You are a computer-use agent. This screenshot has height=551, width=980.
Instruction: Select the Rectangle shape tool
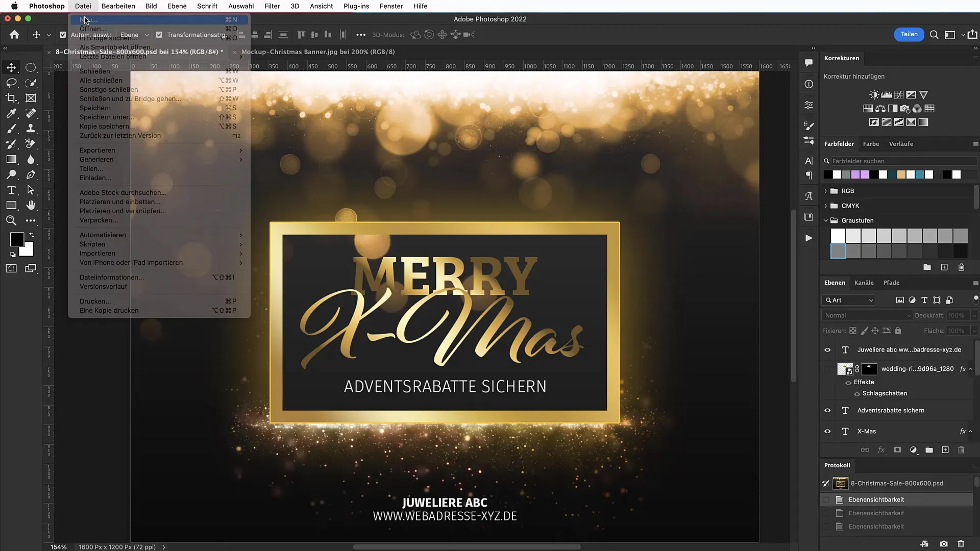[11, 205]
